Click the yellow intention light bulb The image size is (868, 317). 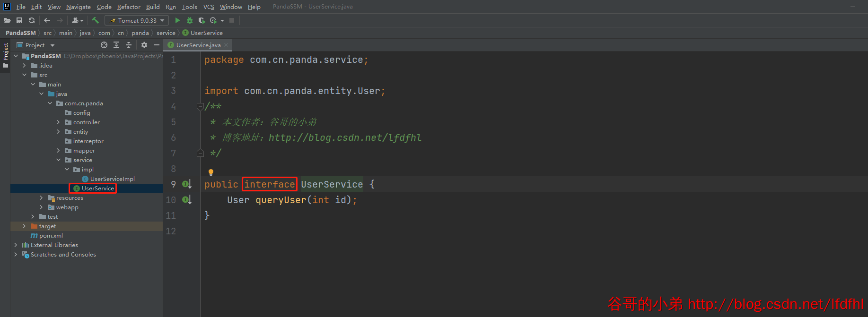pos(211,172)
